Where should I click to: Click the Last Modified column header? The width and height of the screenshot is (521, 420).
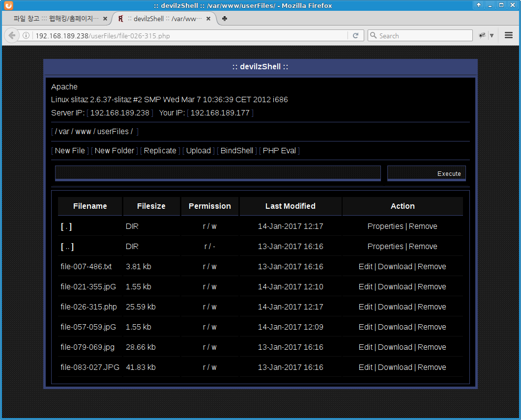pos(290,206)
